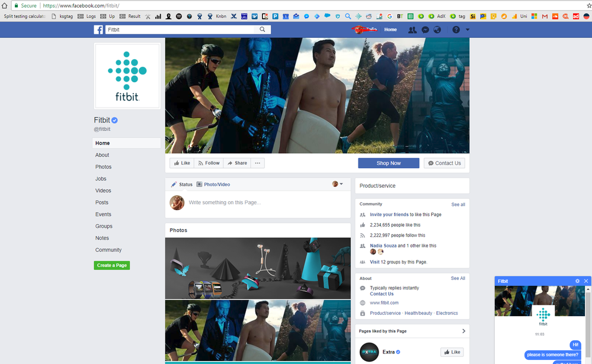The image size is (592, 364).
Task: Open the Quick Help question mark
Action: [x=456, y=30]
